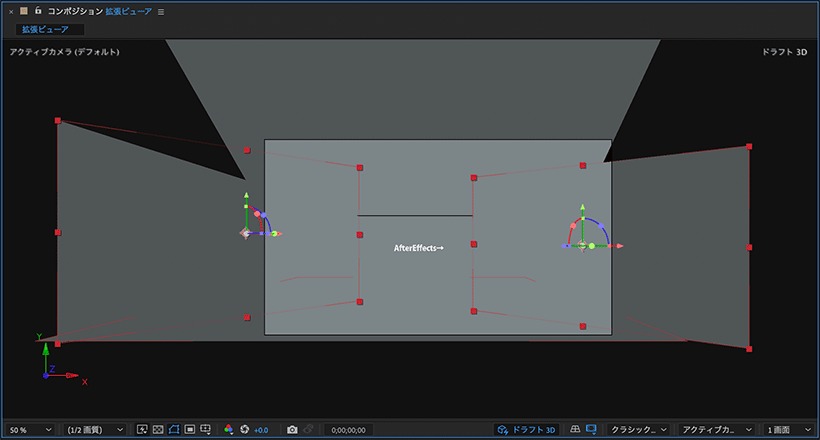The height and width of the screenshot is (440, 820).
Task: Click the Region of Interest icon
Action: tap(190, 430)
